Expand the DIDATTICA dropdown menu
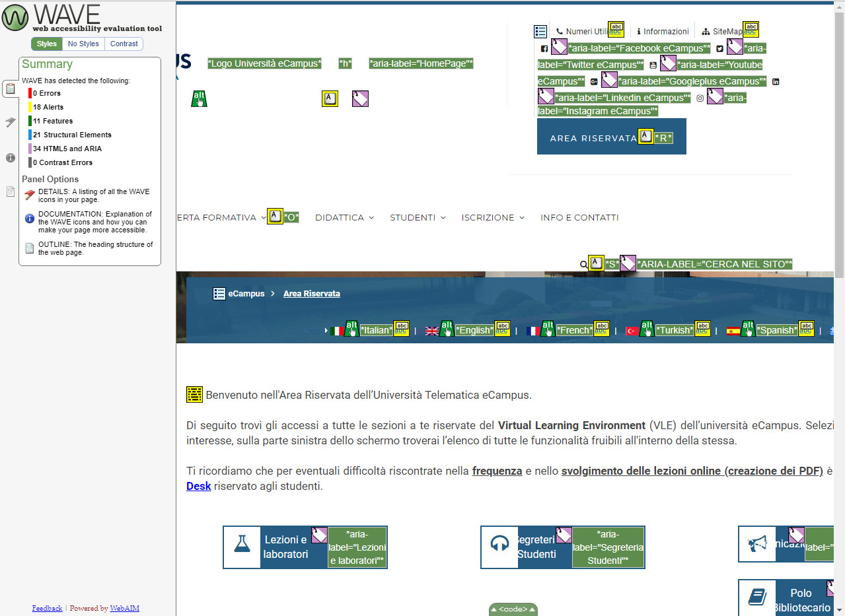 tap(344, 217)
